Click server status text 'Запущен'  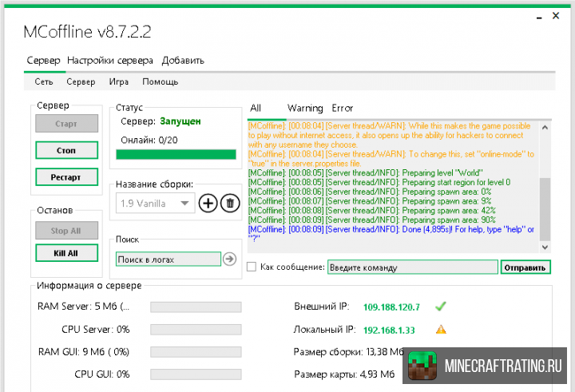(180, 121)
